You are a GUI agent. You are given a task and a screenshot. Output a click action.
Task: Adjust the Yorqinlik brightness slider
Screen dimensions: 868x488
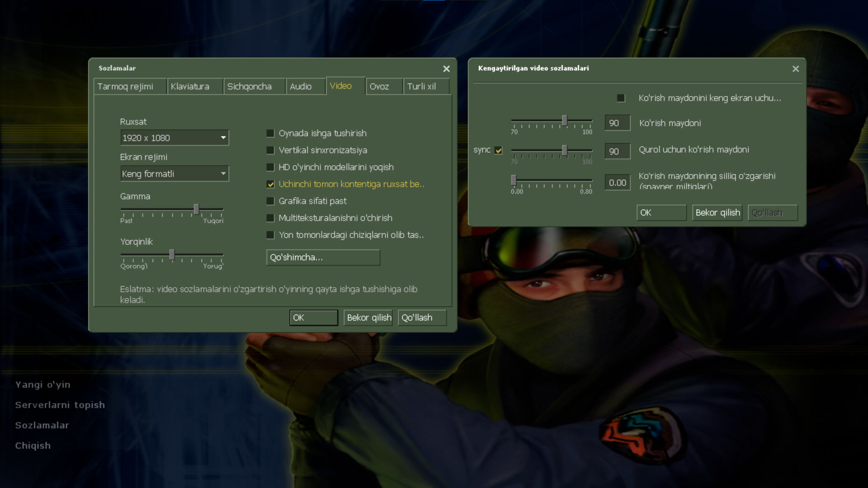172,255
